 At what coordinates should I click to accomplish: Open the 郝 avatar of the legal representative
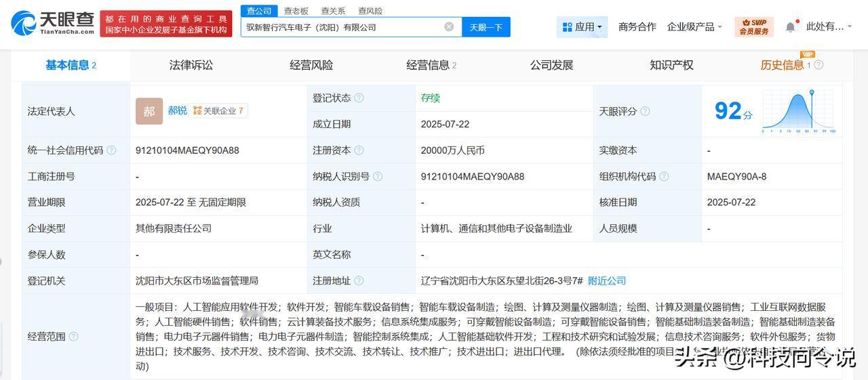tap(149, 111)
